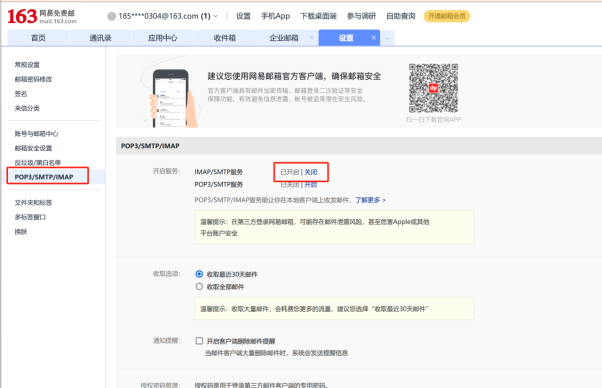This screenshot has height=388, width=602.
Task: Open 手机App link
Action: pos(275,16)
